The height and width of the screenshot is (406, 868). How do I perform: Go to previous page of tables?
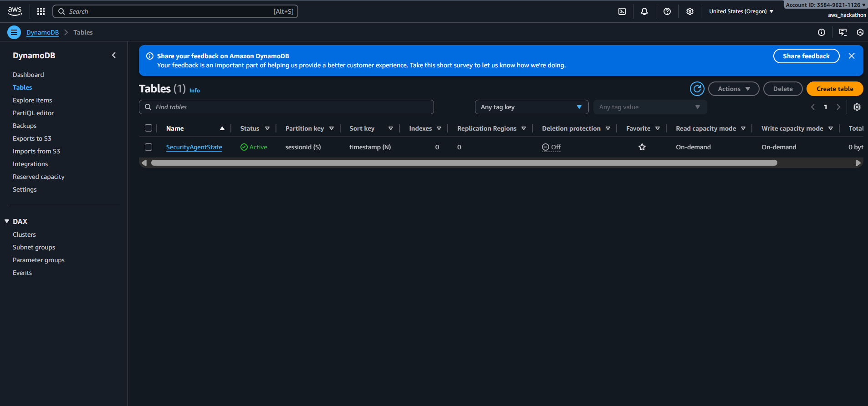click(813, 107)
